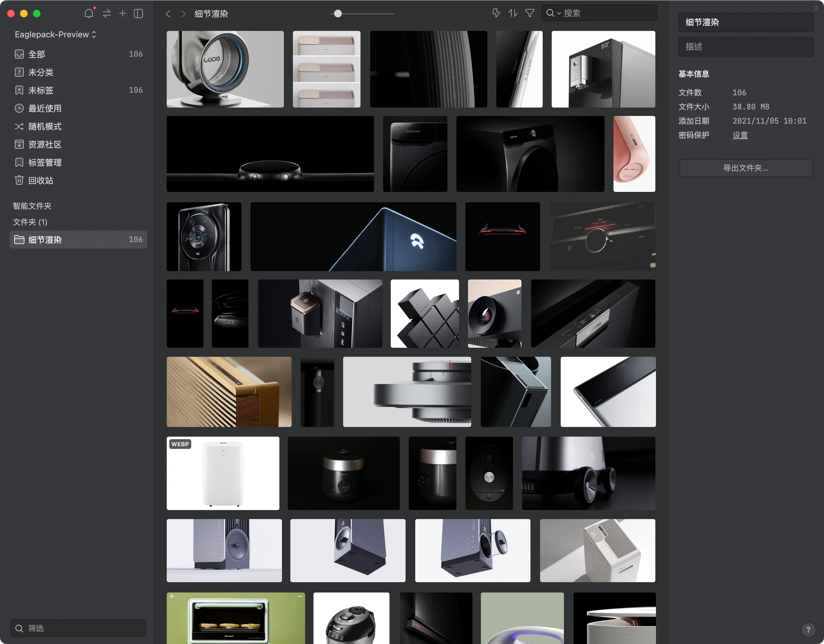Select the Samsung washer front thumbnail
Viewport: 824px width, 644px height.
tap(415, 154)
